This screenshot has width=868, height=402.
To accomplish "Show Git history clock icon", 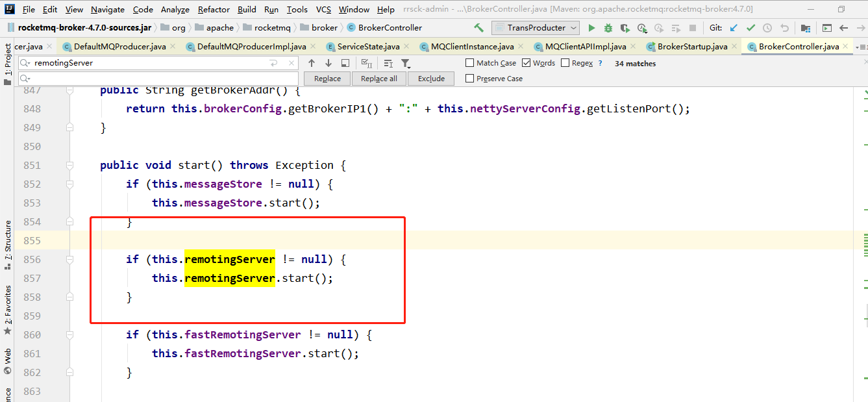I will [x=767, y=28].
